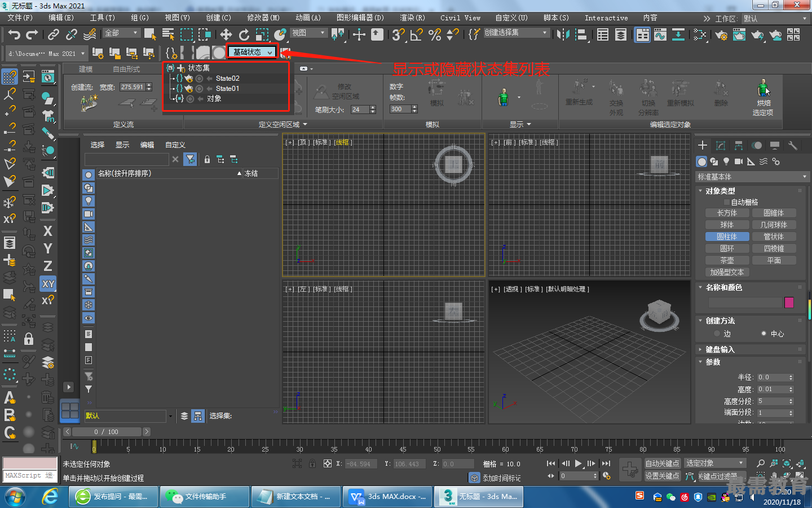812x508 pixels.
Task: Select the 边 creation method radio
Action: click(717, 334)
